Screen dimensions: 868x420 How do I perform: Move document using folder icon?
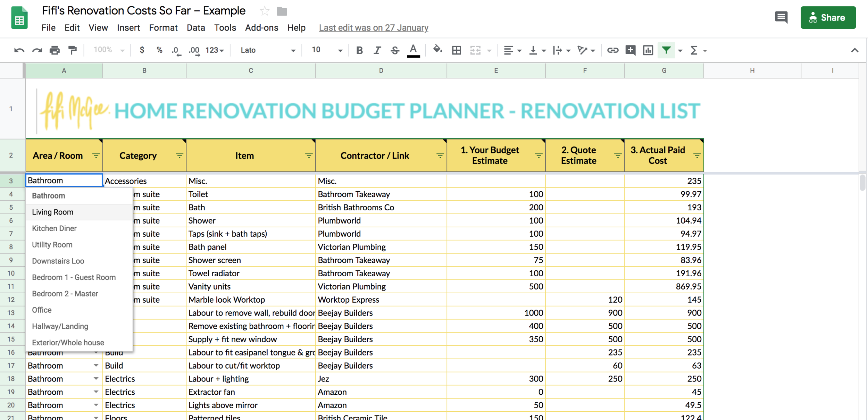282,11
